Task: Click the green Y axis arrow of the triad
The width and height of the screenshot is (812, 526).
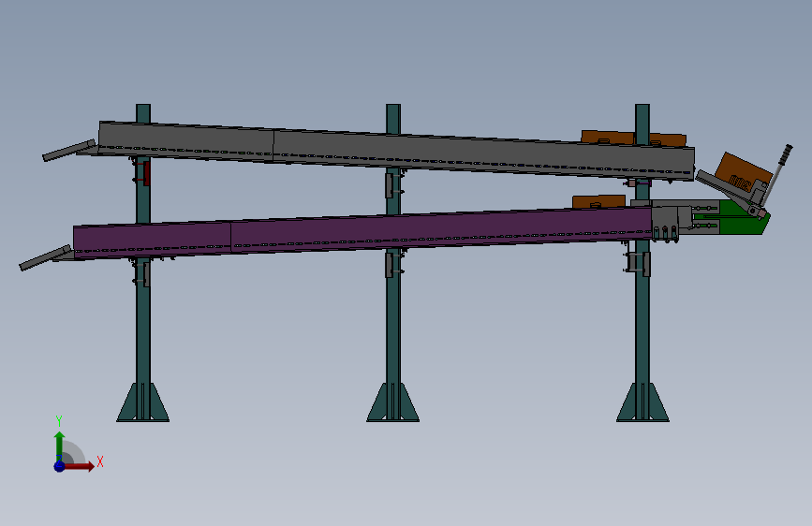Action: 60,446
